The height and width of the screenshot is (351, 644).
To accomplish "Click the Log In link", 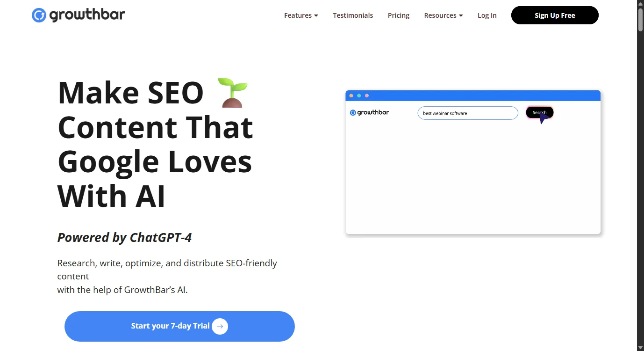I will (x=487, y=15).
